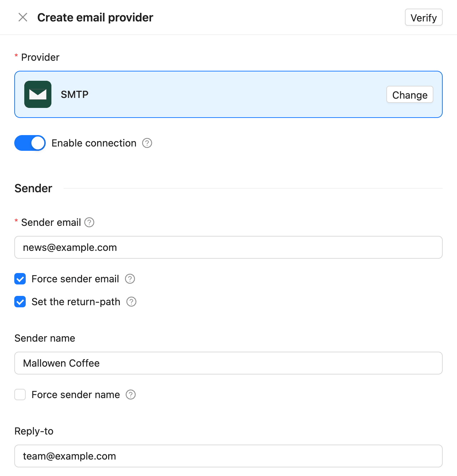The image size is (457, 476).
Task: Open help icon next to Enable connection
Action: (147, 143)
